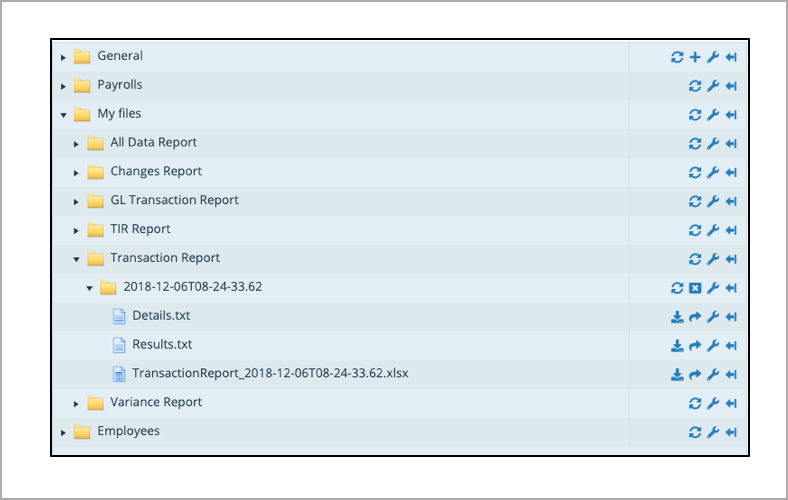This screenshot has height=500, width=788.
Task: Select the Changes Report folder
Action: 155,171
